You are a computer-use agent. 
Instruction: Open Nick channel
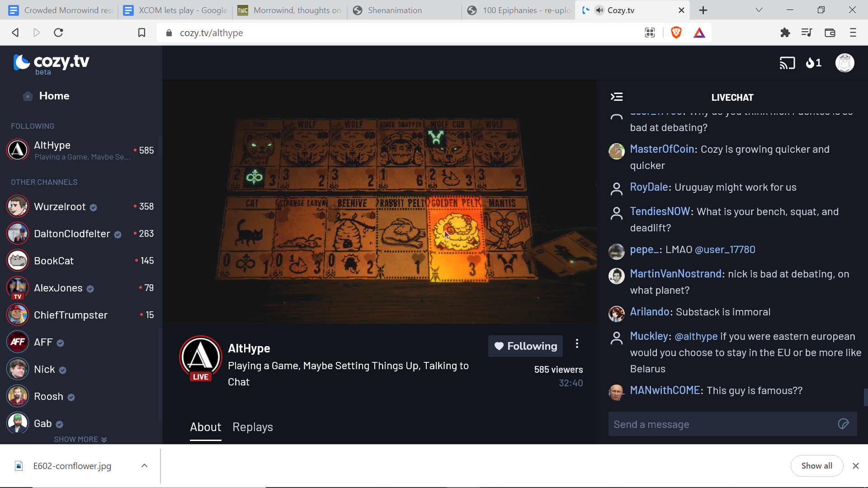point(80,369)
